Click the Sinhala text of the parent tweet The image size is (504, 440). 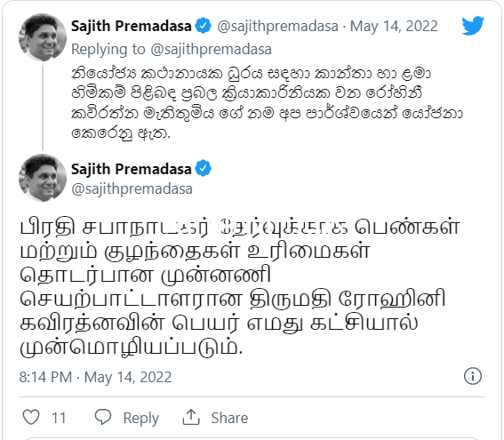tap(267, 103)
